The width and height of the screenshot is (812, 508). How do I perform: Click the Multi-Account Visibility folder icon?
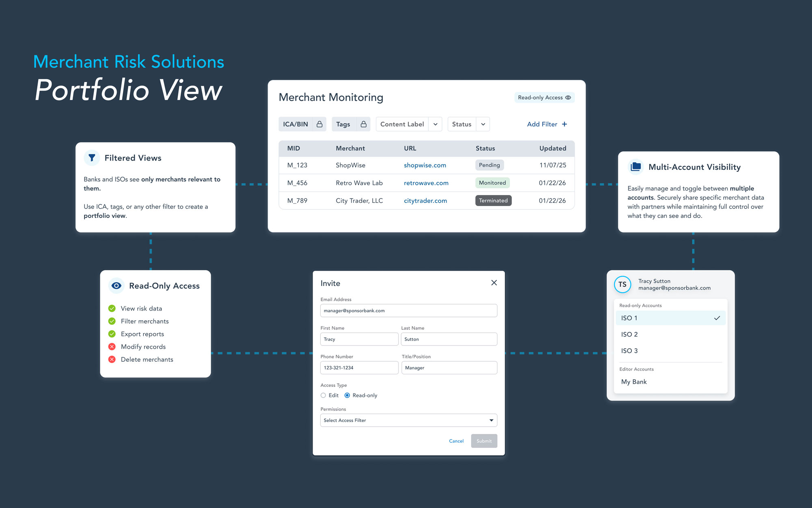pos(636,167)
